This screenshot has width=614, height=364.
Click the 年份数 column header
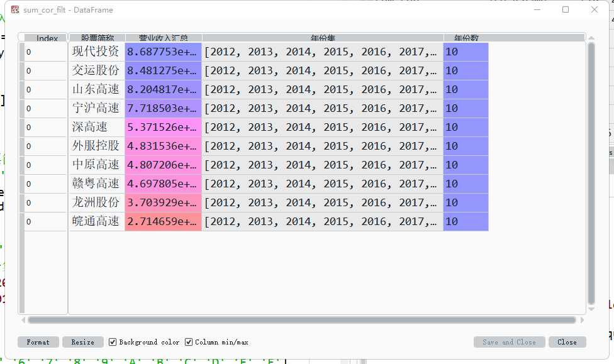pyautogui.click(x=466, y=38)
